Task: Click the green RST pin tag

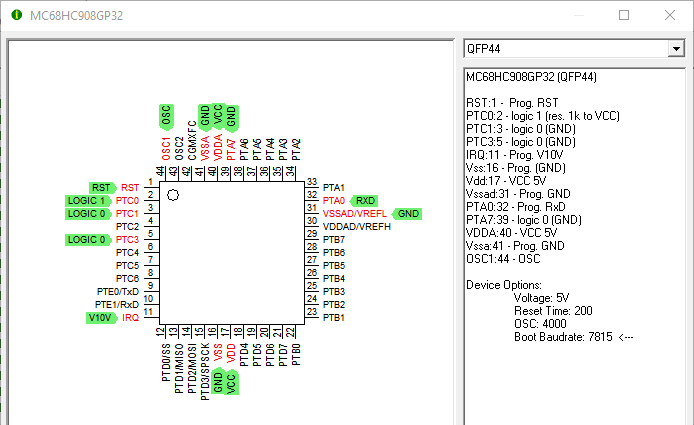Action: coord(102,188)
